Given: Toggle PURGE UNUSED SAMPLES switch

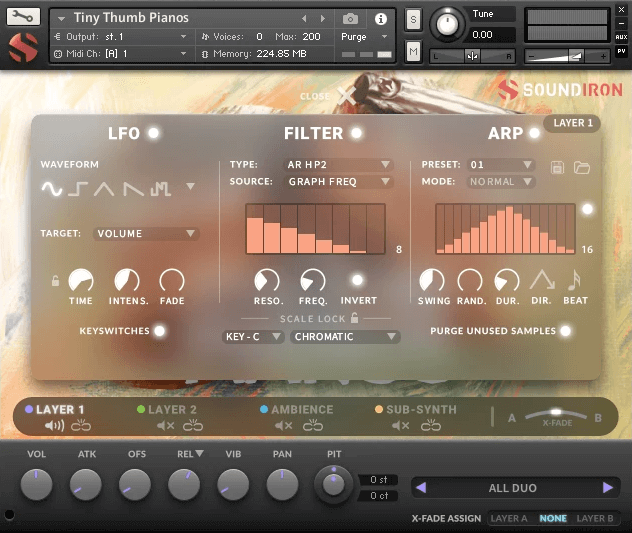Looking at the screenshot, I should click(x=566, y=331).
